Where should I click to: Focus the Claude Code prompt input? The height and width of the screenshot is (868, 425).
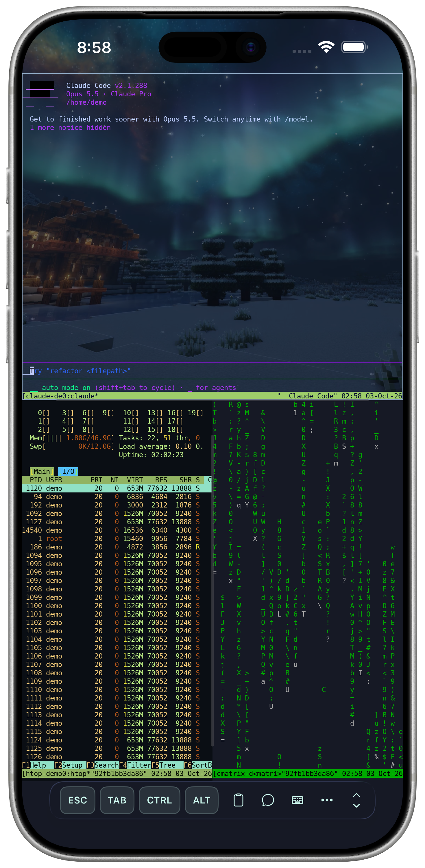tap(212, 371)
